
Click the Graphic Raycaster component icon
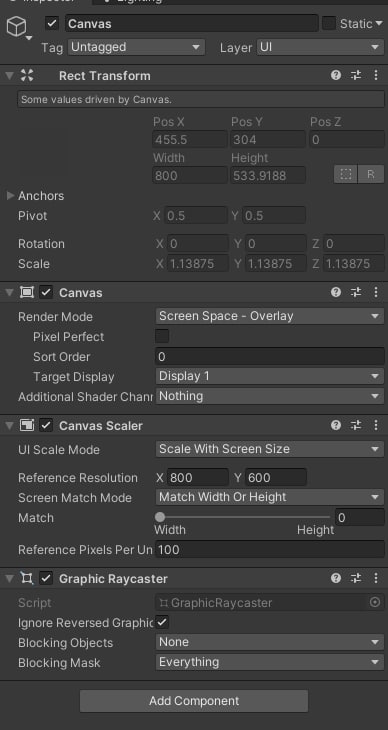click(27, 579)
